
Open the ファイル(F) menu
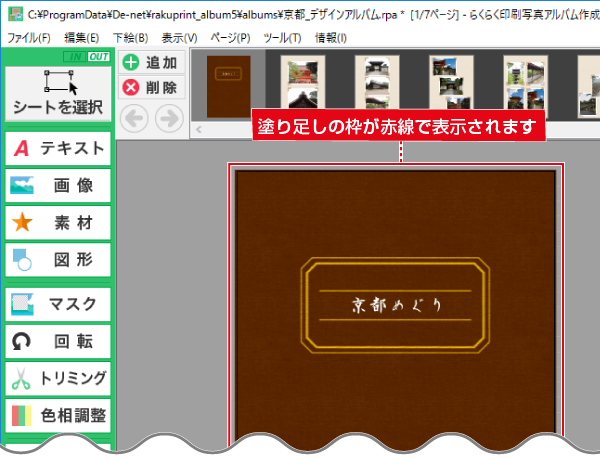(x=29, y=38)
